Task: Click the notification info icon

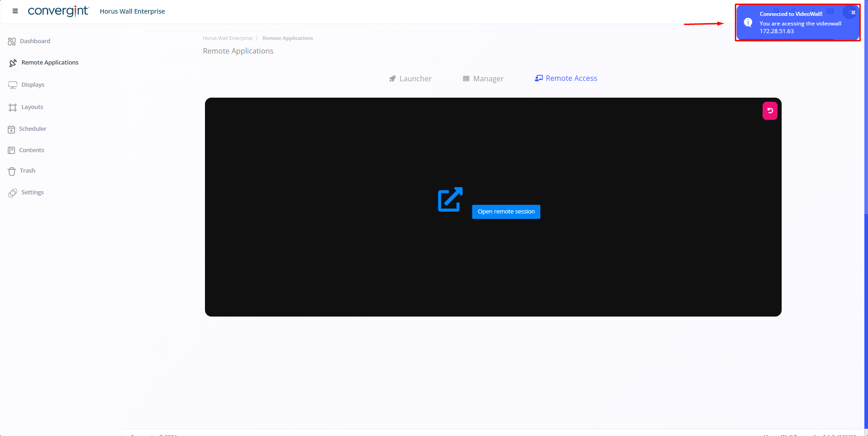Action: (748, 22)
